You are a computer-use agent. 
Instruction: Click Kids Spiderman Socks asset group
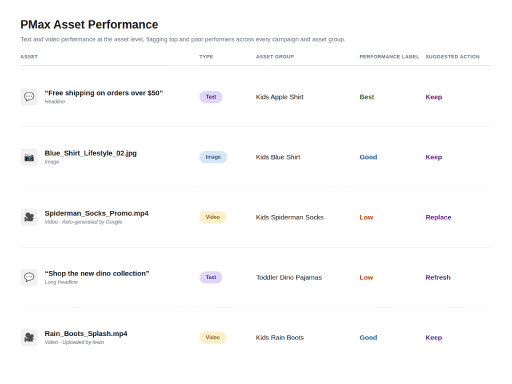click(x=290, y=217)
